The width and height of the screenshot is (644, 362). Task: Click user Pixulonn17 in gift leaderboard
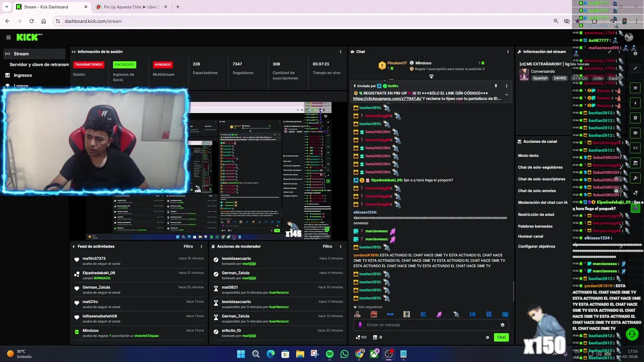[397, 63]
